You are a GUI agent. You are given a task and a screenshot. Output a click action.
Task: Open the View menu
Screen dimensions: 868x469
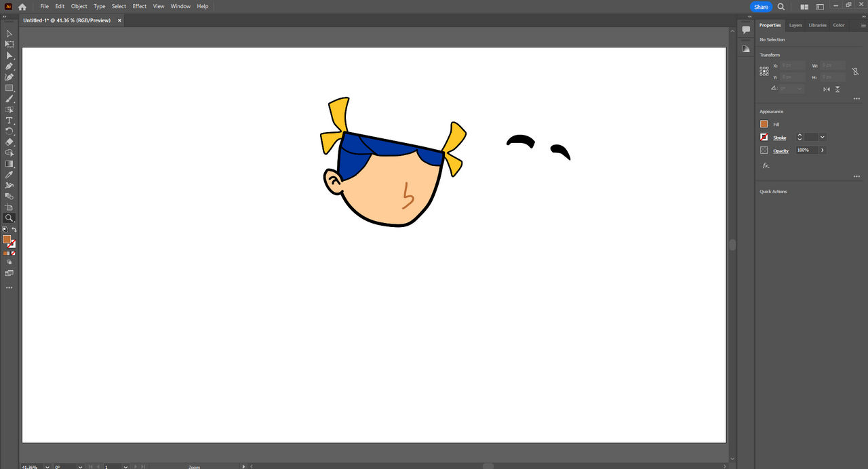[159, 6]
